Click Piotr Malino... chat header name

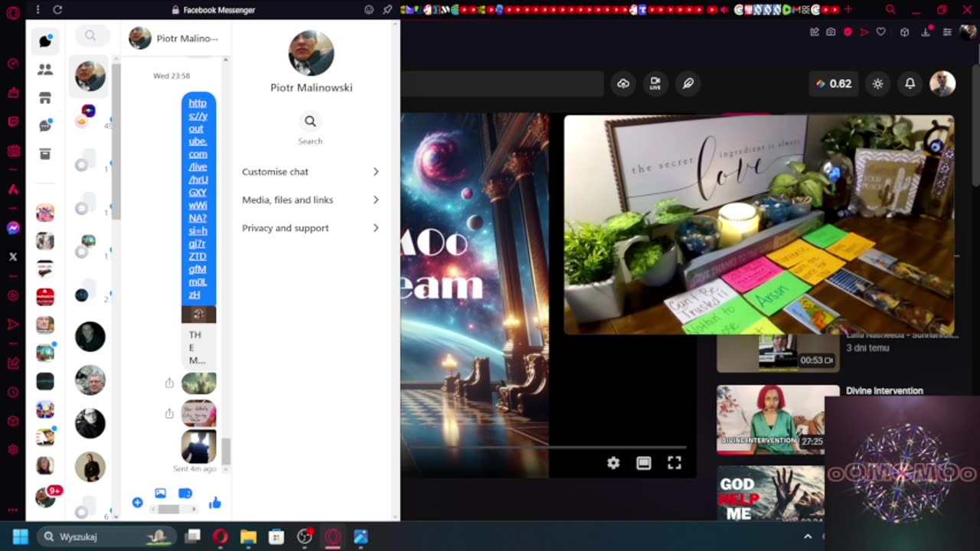pos(187,38)
